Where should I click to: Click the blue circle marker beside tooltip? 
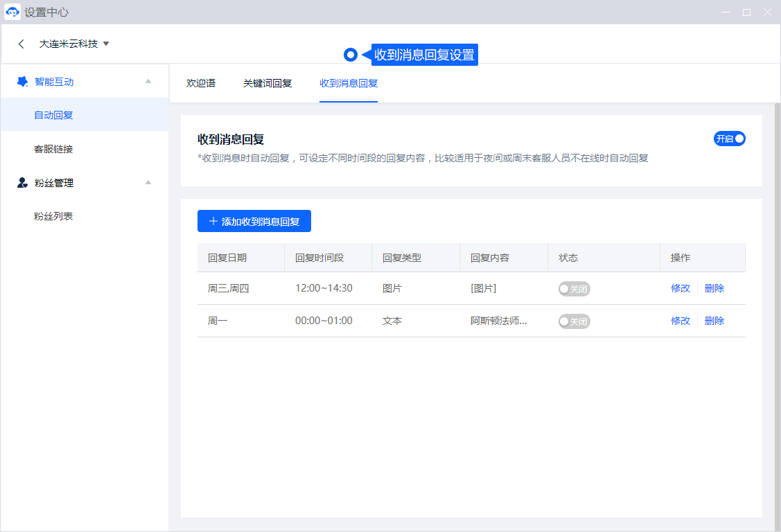351,55
